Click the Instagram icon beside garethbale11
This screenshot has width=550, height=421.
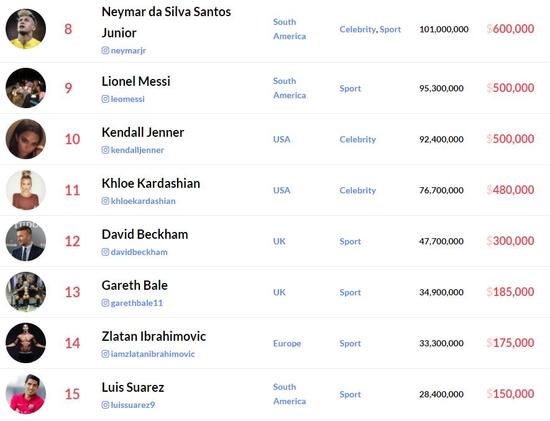105,303
